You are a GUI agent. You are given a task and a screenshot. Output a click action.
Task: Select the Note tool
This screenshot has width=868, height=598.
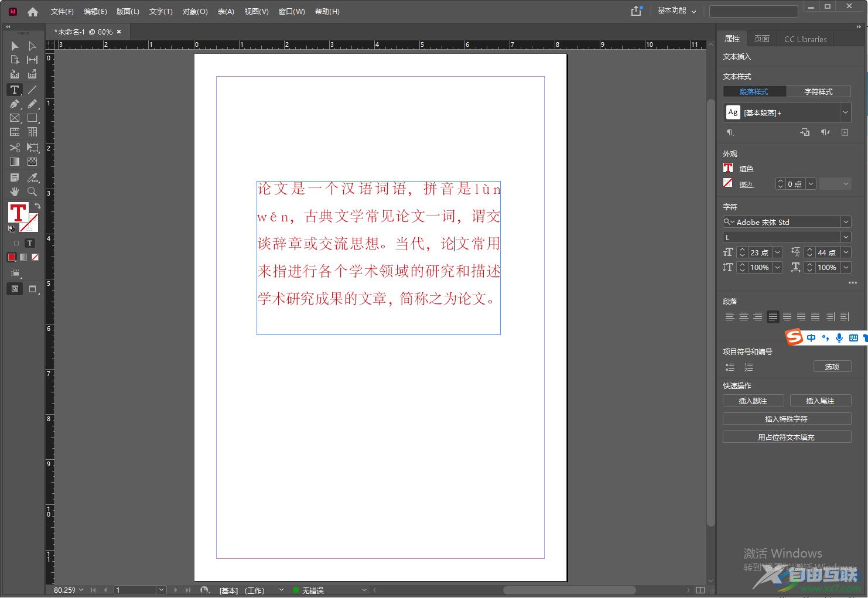pos(15,177)
